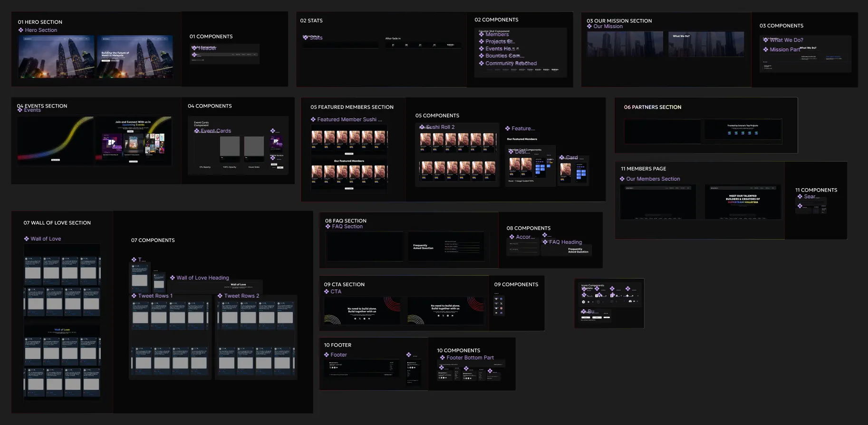Viewport: 868px width, 425px height.
Task: Click the 11 COMPONENTS frame title
Action: [x=816, y=190]
